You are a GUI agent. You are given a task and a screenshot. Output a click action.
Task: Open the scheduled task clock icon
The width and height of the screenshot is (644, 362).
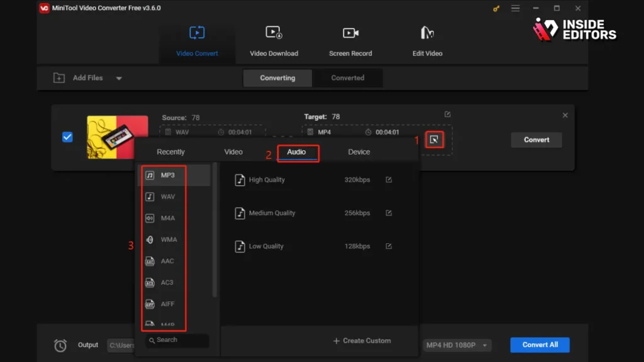pyautogui.click(x=60, y=346)
